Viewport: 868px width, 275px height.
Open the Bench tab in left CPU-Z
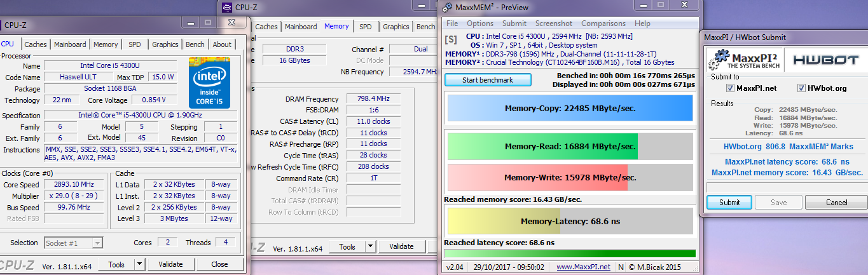[x=195, y=44]
